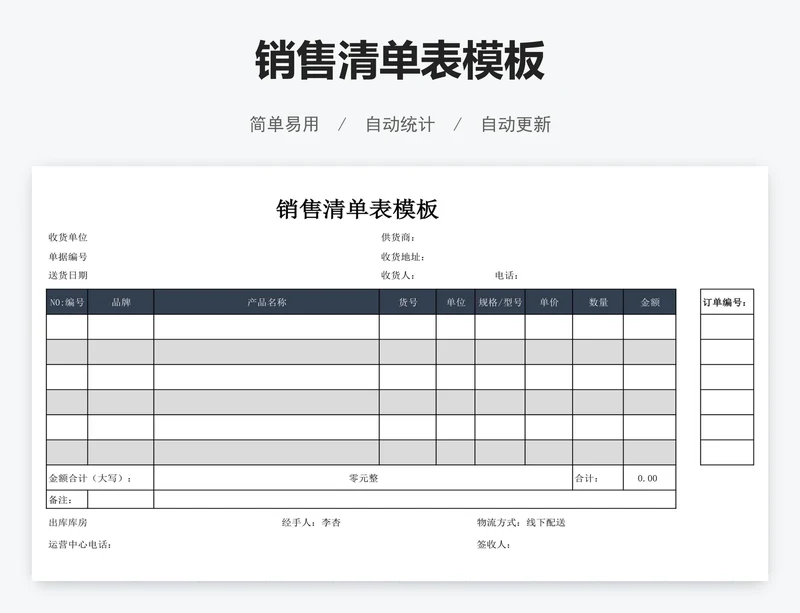The width and height of the screenshot is (800, 613).
Task: Click the 收货人: label
Action: [x=397, y=275]
